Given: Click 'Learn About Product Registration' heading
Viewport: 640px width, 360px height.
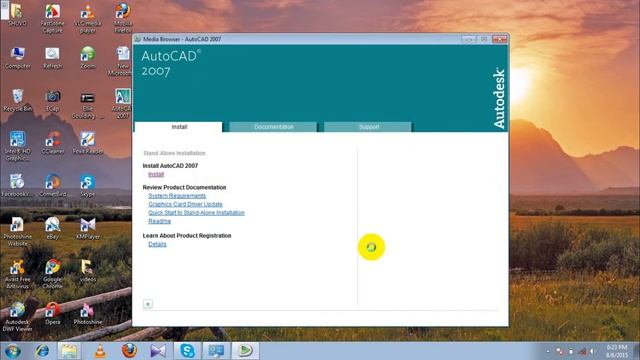Looking at the screenshot, I should tap(187, 236).
